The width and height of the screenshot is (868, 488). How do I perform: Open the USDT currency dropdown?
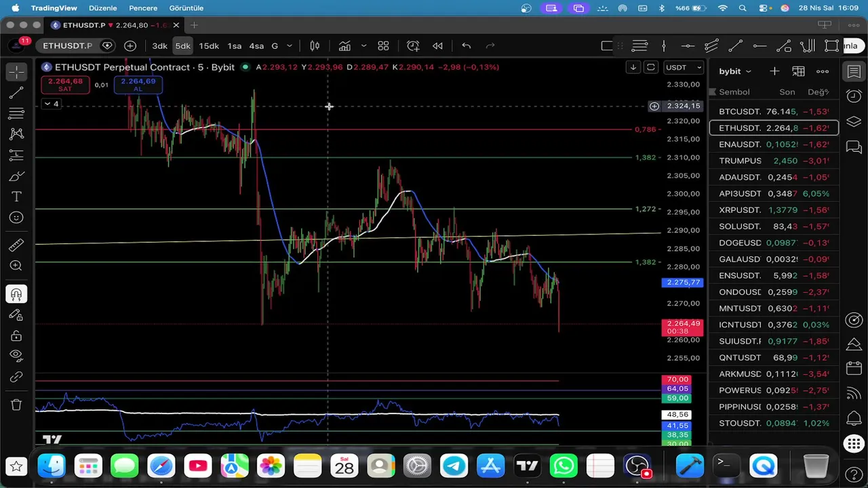point(684,67)
